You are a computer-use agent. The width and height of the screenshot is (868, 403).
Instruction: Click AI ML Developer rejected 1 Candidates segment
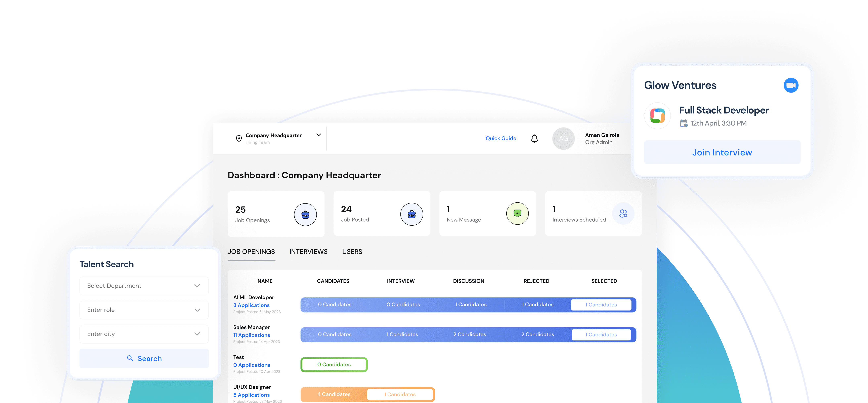537,304
